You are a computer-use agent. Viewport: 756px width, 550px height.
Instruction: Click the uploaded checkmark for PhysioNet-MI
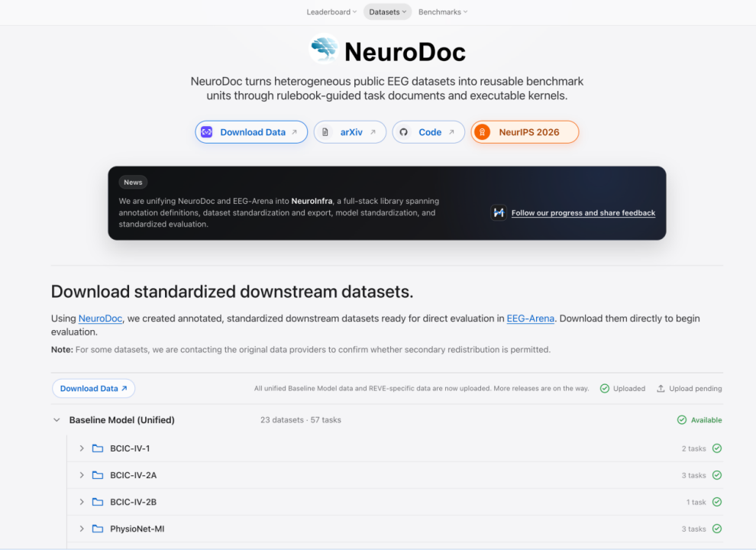717,529
